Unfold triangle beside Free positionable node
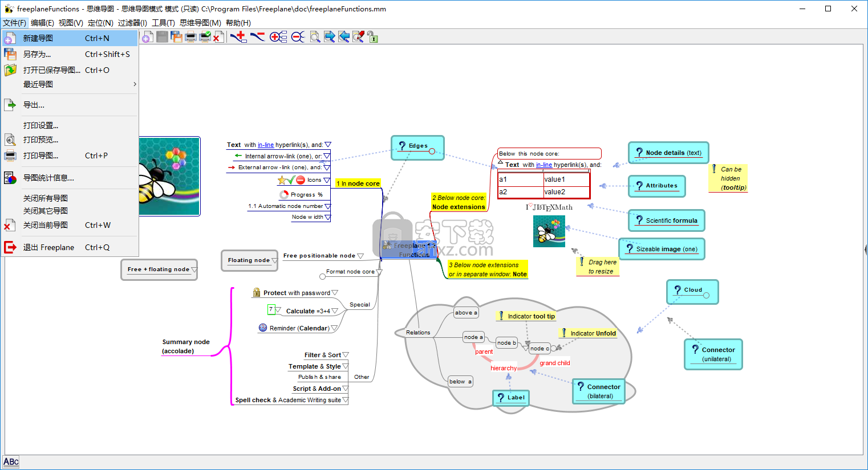 (x=360, y=256)
